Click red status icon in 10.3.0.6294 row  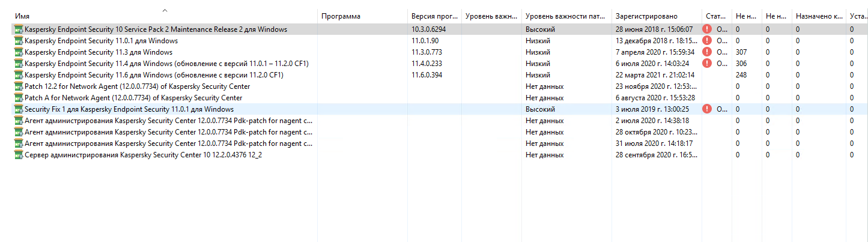tap(707, 29)
